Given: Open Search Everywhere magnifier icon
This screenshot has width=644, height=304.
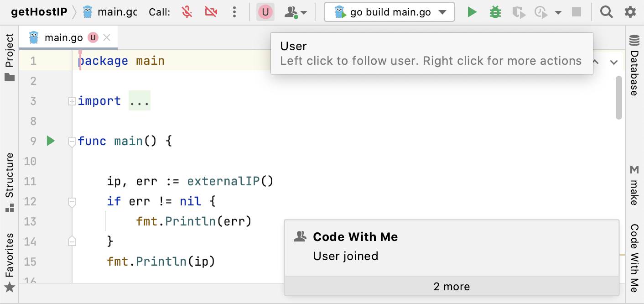Looking at the screenshot, I should pos(606,12).
